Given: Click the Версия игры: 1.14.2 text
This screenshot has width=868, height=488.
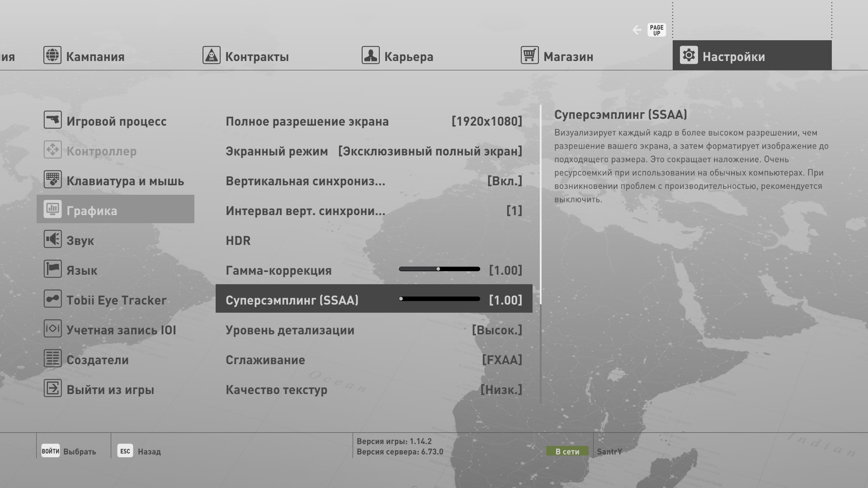Looking at the screenshot, I should click(x=394, y=441).
